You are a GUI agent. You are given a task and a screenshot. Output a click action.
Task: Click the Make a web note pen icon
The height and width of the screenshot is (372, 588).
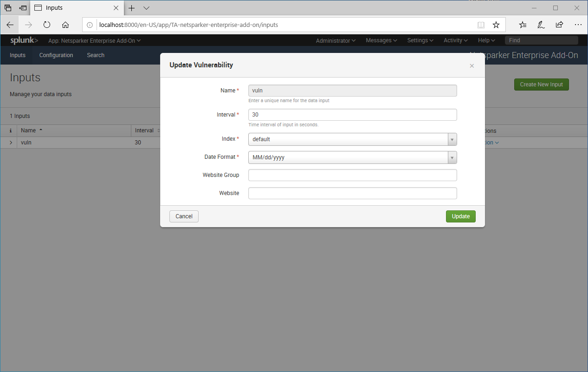pyautogui.click(x=541, y=25)
